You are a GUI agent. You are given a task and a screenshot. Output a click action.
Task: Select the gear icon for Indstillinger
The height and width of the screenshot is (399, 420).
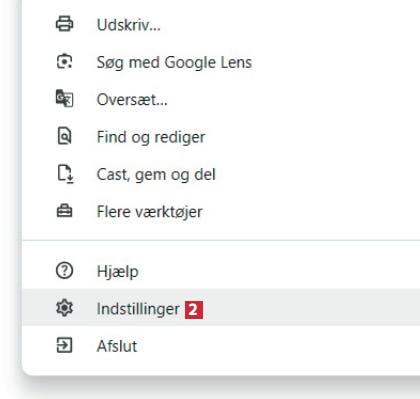click(64, 308)
